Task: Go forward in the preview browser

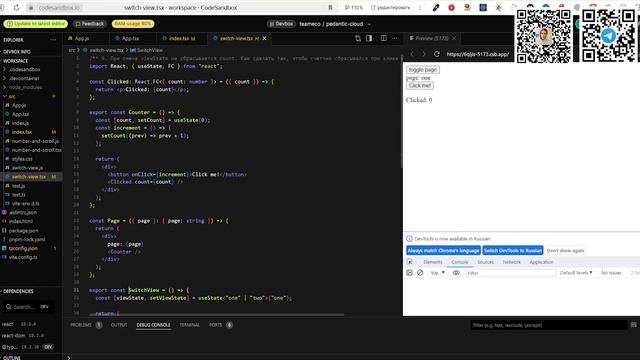Action: point(424,54)
